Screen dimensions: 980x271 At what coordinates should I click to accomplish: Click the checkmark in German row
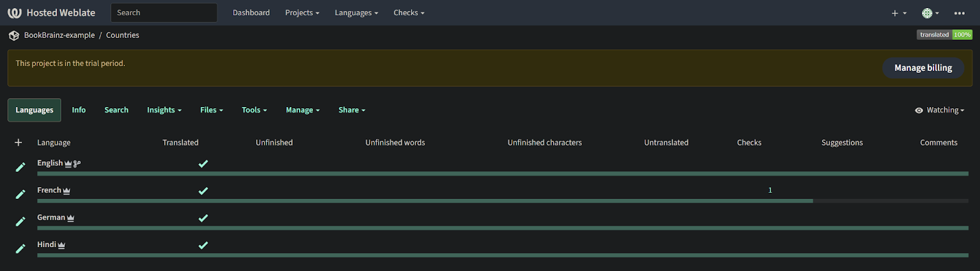point(203,218)
